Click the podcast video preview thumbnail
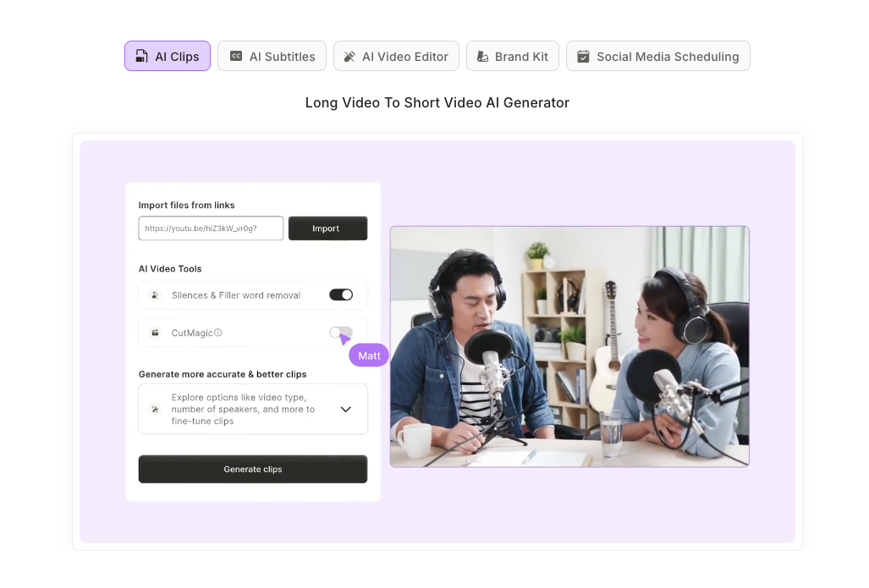Image resolution: width=869 pixels, height=588 pixels. coord(569,346)
